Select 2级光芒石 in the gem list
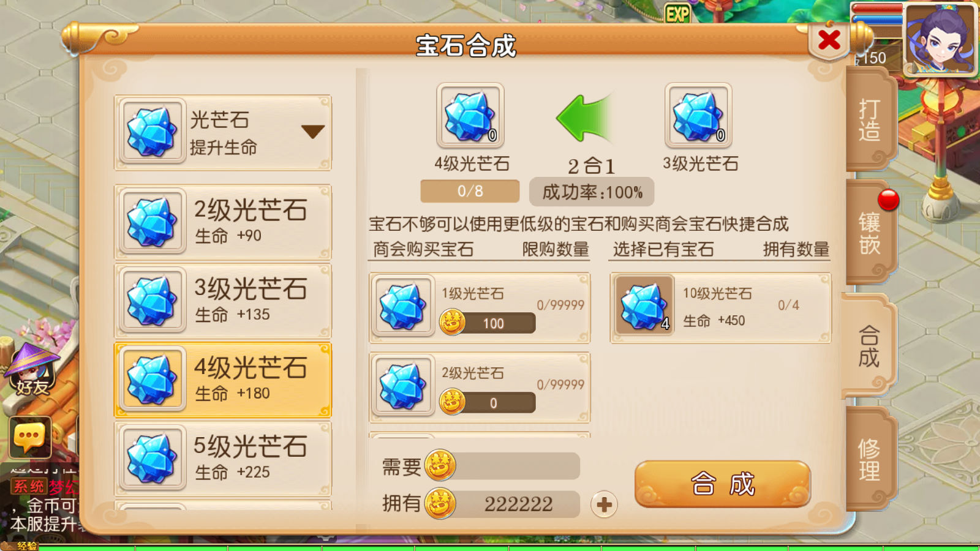The width and height of the screenshot is (980, 551). (x=223, y=222)
